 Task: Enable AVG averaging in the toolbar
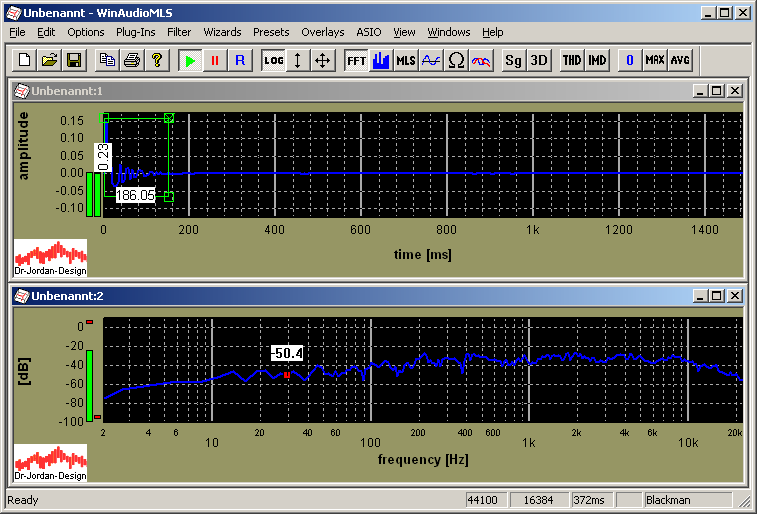(680, 60)
